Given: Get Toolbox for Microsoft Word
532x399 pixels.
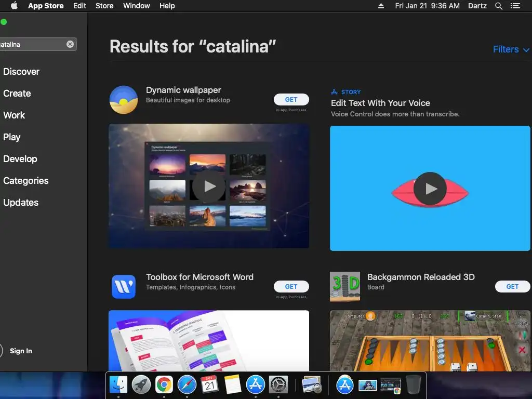Looking at the screenshot, I should click(291, 286).
